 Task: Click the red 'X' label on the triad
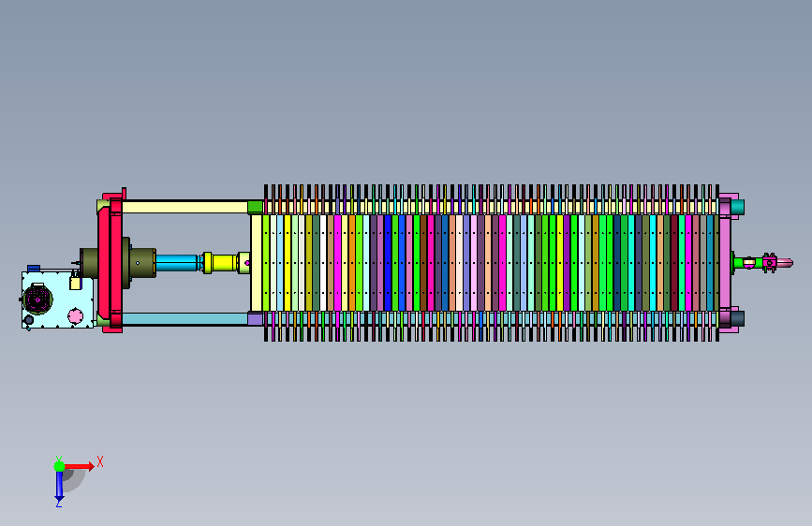(x=100, y=461)
